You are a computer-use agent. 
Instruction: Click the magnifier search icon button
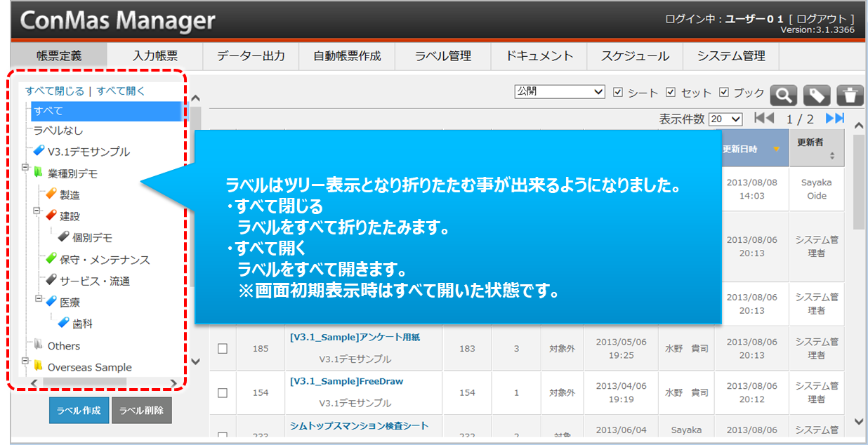784,95
